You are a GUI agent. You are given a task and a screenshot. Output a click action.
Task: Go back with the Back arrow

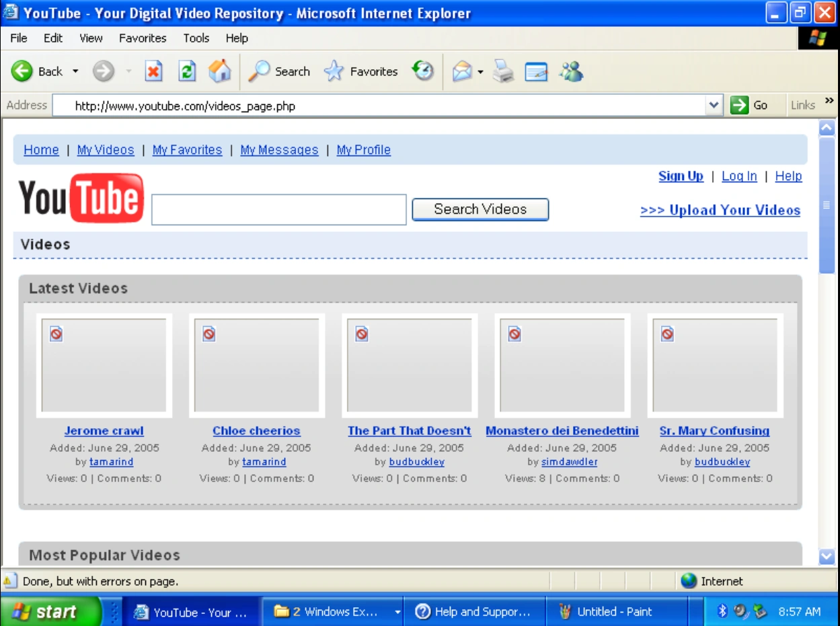point(22,71)
